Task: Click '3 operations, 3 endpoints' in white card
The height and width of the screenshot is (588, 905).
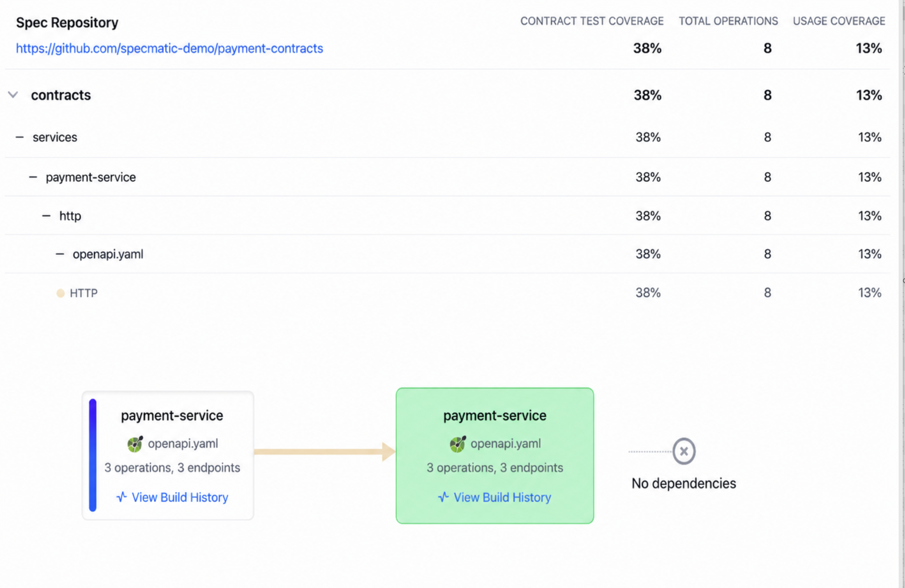Action: coord(172,467)
